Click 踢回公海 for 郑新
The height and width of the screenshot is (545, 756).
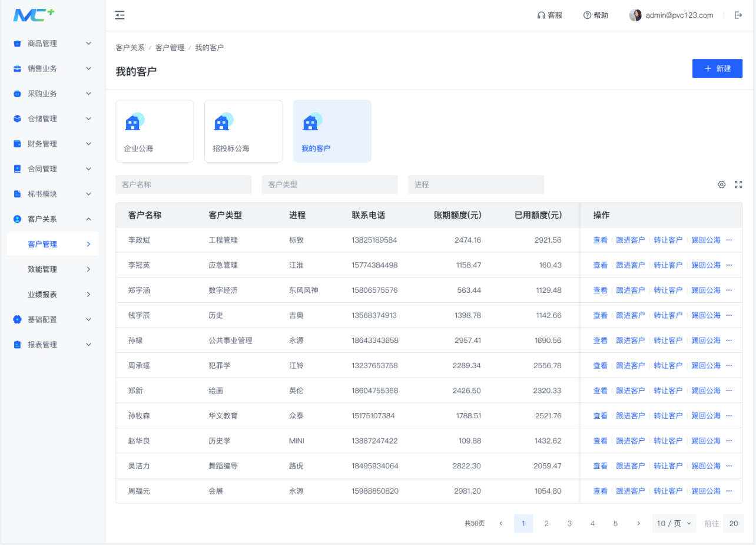[706, 391]
